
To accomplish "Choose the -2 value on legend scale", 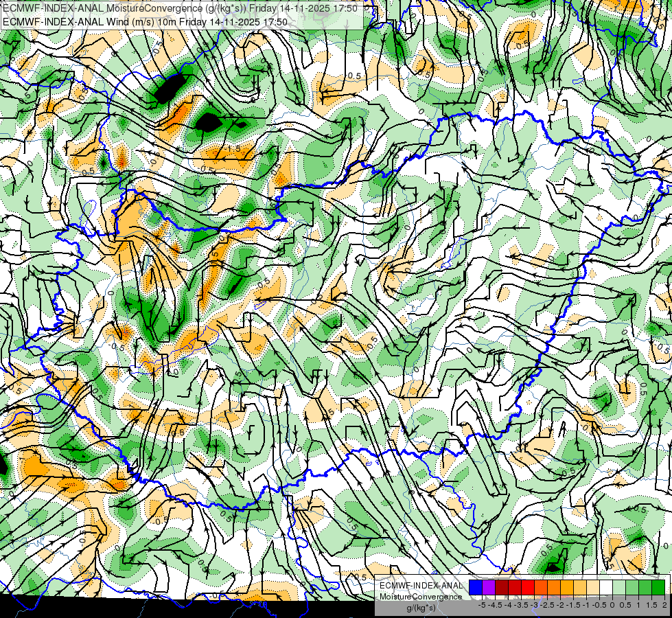I will (x=560, y=605).
